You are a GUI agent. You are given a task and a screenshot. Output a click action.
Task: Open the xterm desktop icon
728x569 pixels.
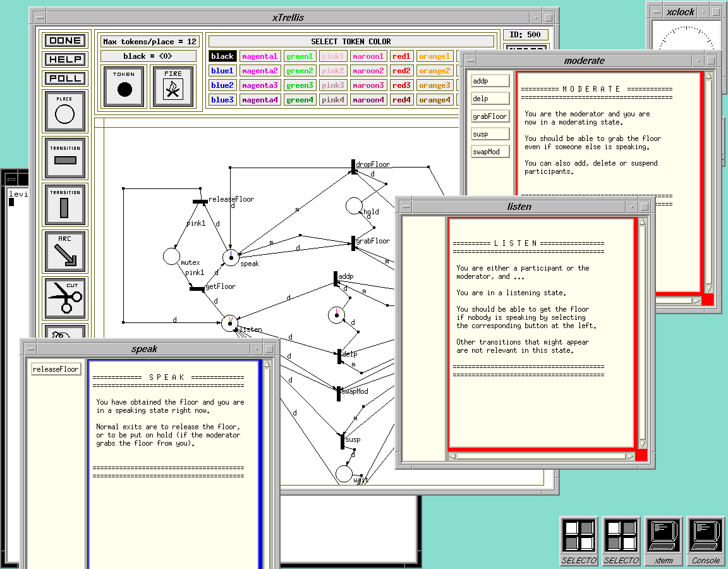tap(664, 541)
